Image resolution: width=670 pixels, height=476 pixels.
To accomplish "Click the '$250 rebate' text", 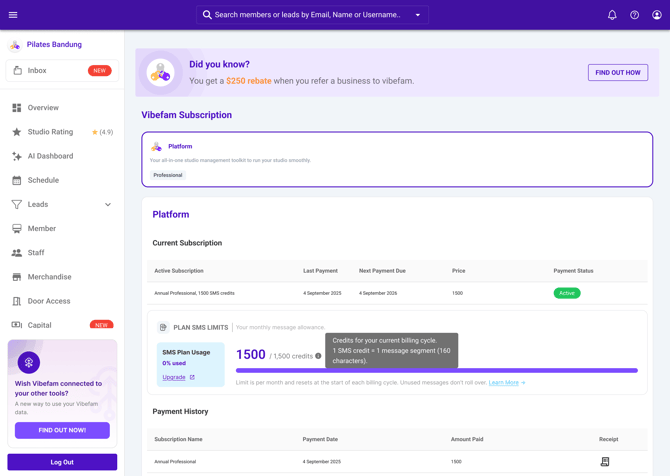I will [249, 81].
